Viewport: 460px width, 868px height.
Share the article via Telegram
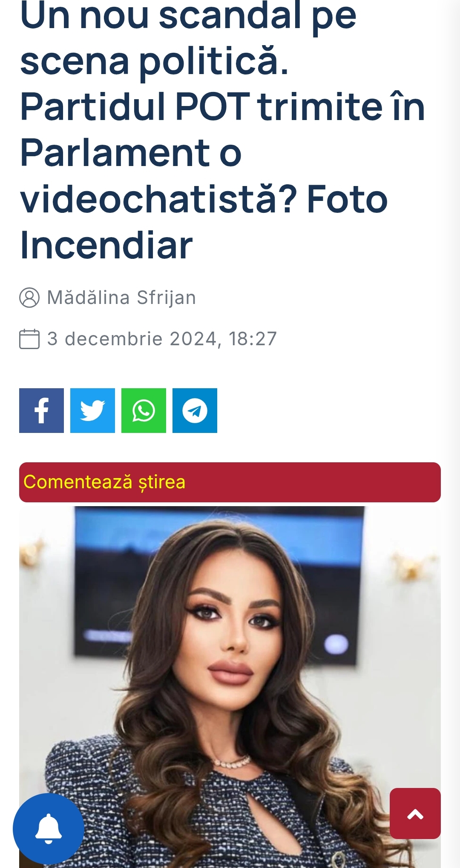(x=195, y=410)
